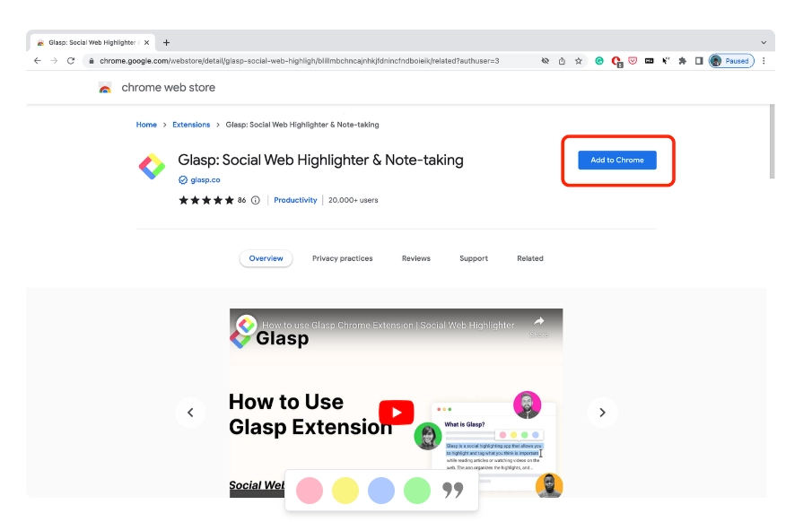Open the Support tab

tap(474, 258)
